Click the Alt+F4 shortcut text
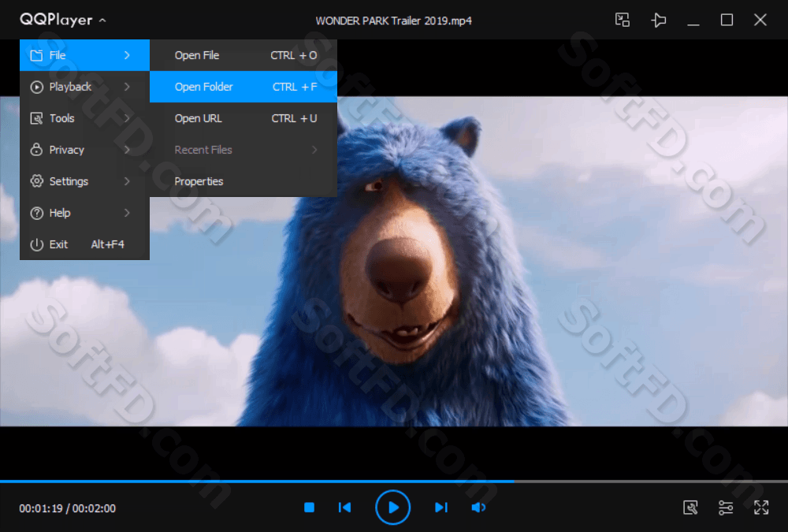788x532 pixels. coord(107,245)
